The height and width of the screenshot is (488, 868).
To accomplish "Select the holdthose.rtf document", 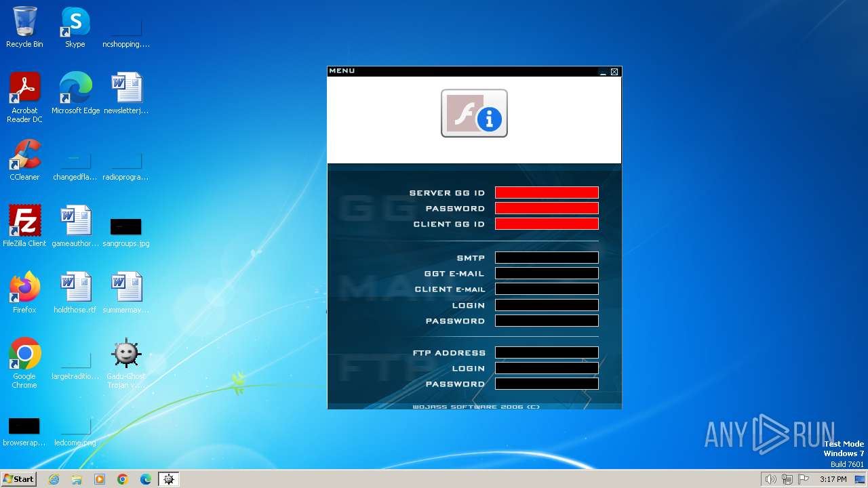I will coord(75,293).
